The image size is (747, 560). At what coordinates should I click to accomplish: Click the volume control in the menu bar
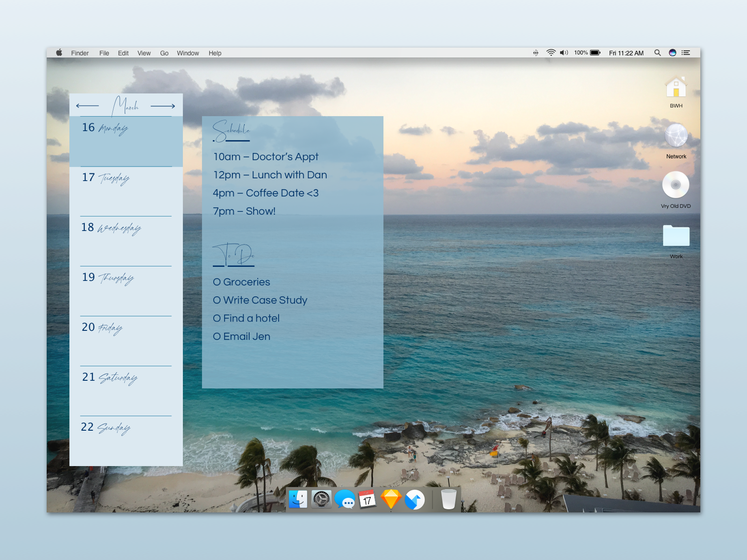coord(564,53)
